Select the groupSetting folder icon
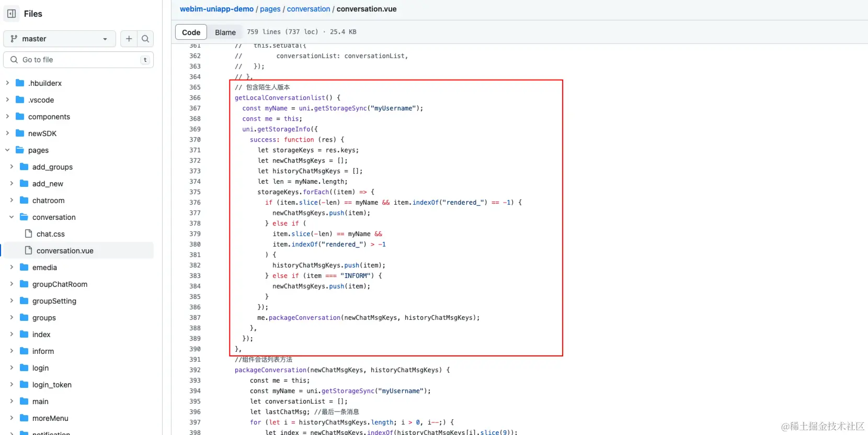Screen dimensions: 868x435 coord(24,300)
